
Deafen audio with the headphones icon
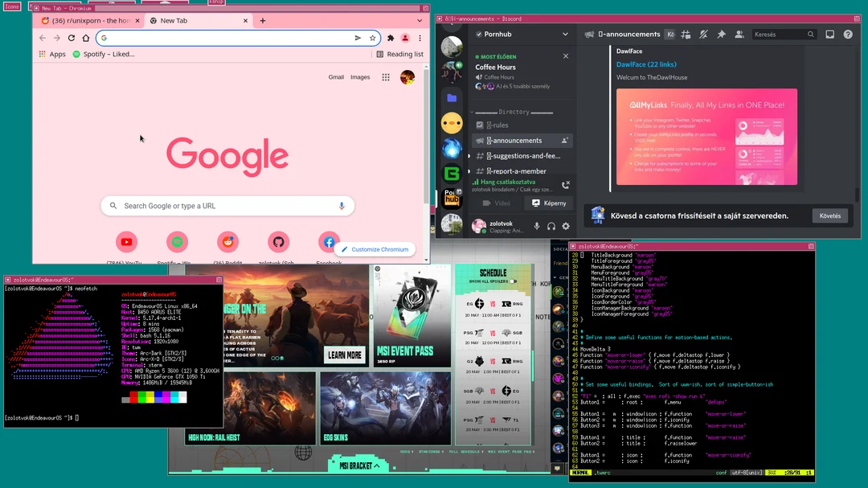[551, 226]
